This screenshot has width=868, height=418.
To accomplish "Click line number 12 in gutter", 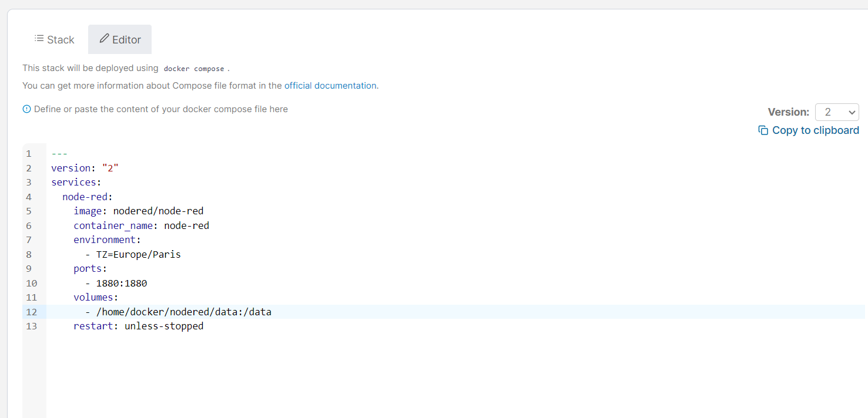I will pyautogui.click(x=31, y=312).
